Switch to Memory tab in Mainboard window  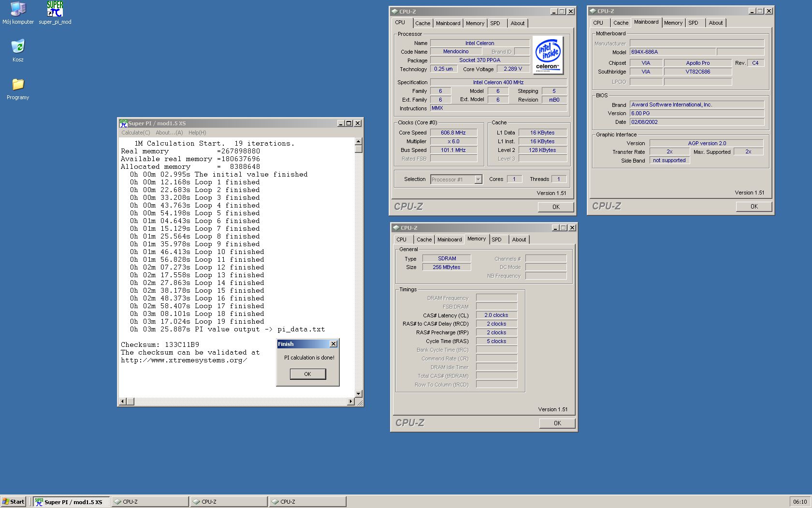click(x=673, y=23)
